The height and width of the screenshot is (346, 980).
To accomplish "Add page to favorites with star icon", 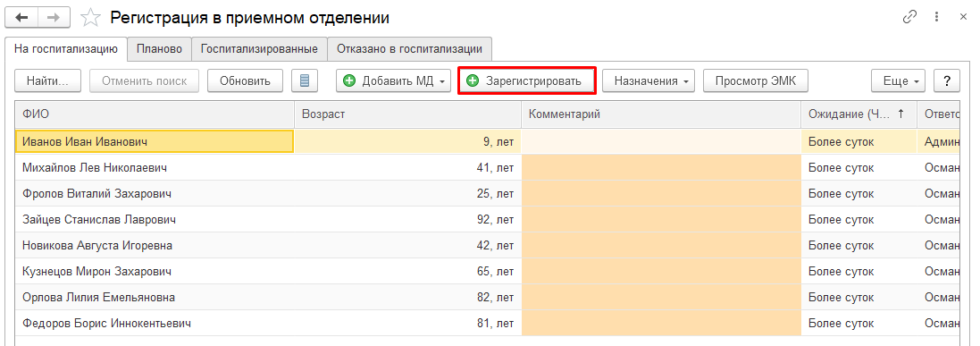I will 91,18.
